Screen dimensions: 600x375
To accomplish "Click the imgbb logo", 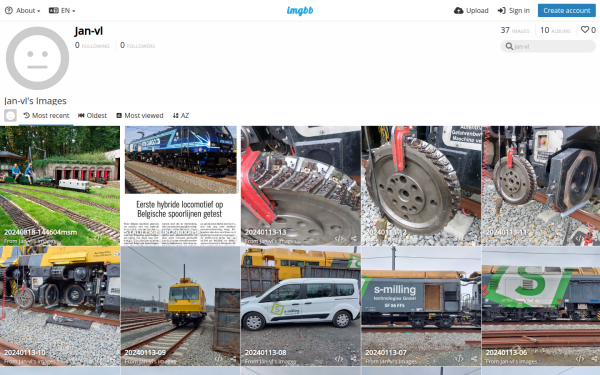I will [300, 11].
